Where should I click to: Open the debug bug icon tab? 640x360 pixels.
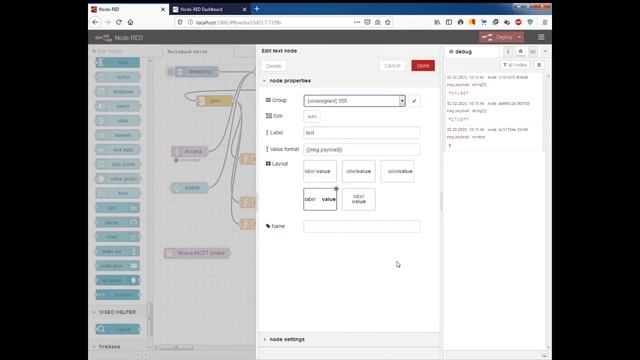(x=520, y=51)
